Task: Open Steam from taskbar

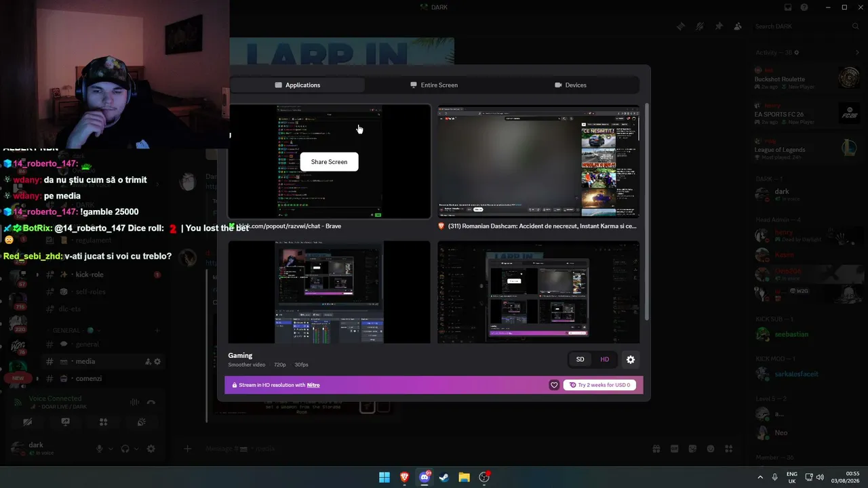Action: point(444,477)
